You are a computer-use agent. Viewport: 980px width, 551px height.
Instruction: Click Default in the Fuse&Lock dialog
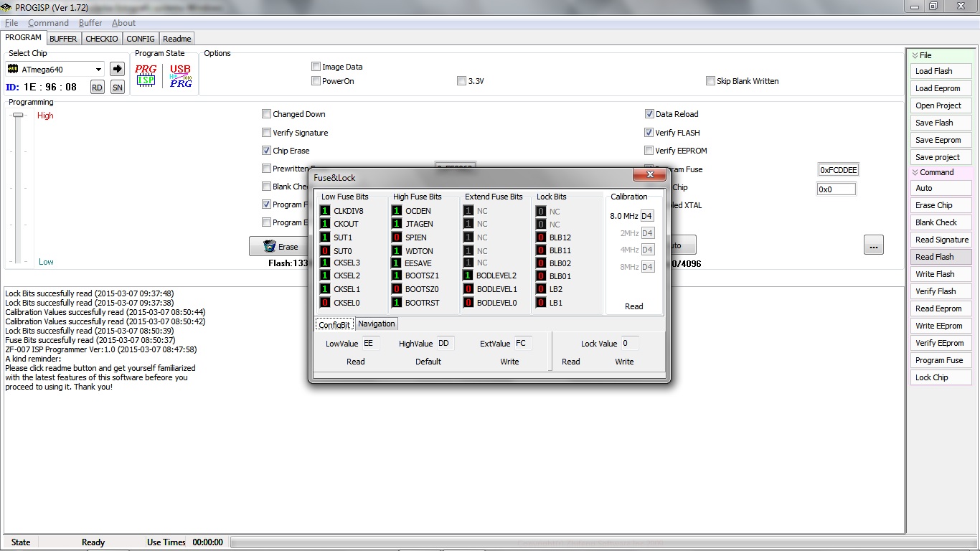(428, 362)
